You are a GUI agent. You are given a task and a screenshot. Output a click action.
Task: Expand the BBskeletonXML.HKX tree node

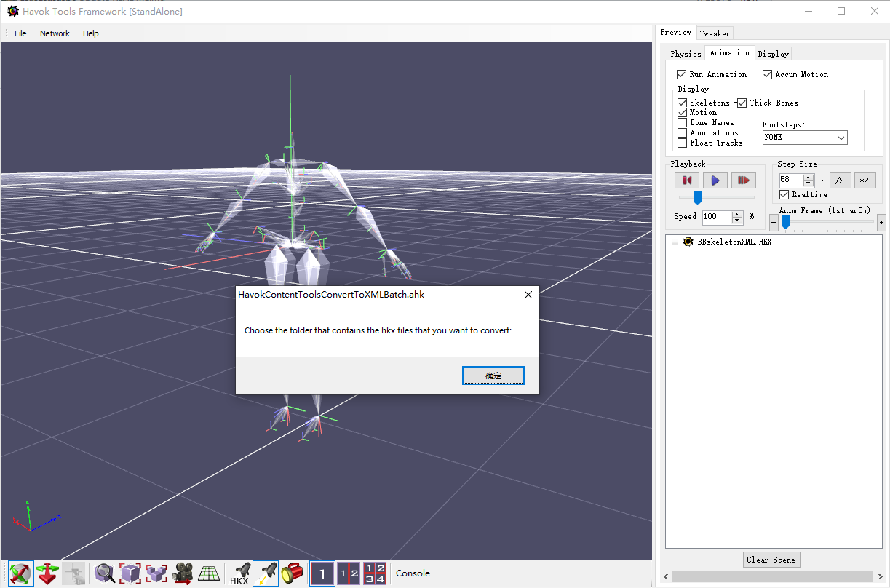(675, 242)
